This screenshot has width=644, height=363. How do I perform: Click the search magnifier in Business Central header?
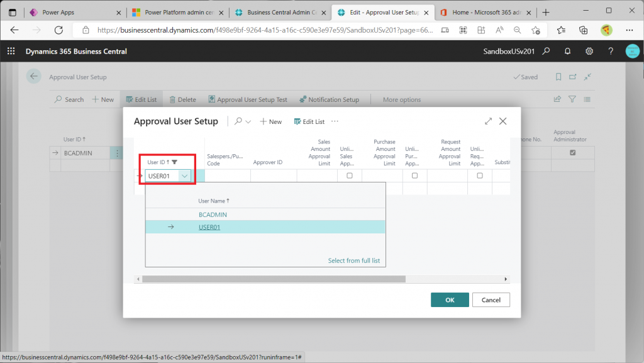546,51
